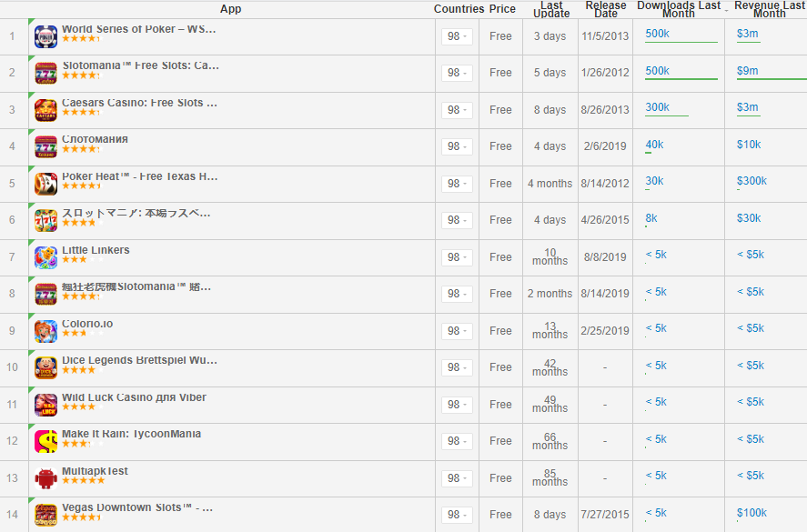Sort by Last Update column header
The height and width of the screenshot is (532, 807).
[x=551, y=9]
